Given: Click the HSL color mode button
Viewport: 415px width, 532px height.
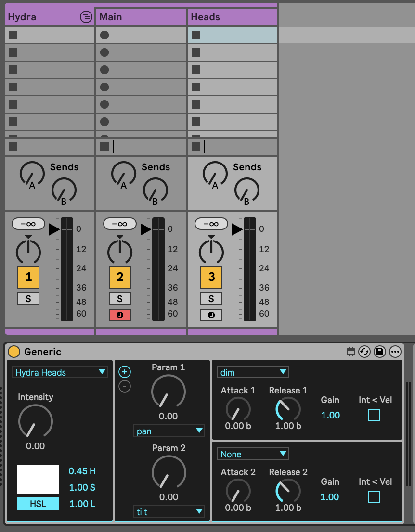Looking at the screenshot, I should click(38, 504).
